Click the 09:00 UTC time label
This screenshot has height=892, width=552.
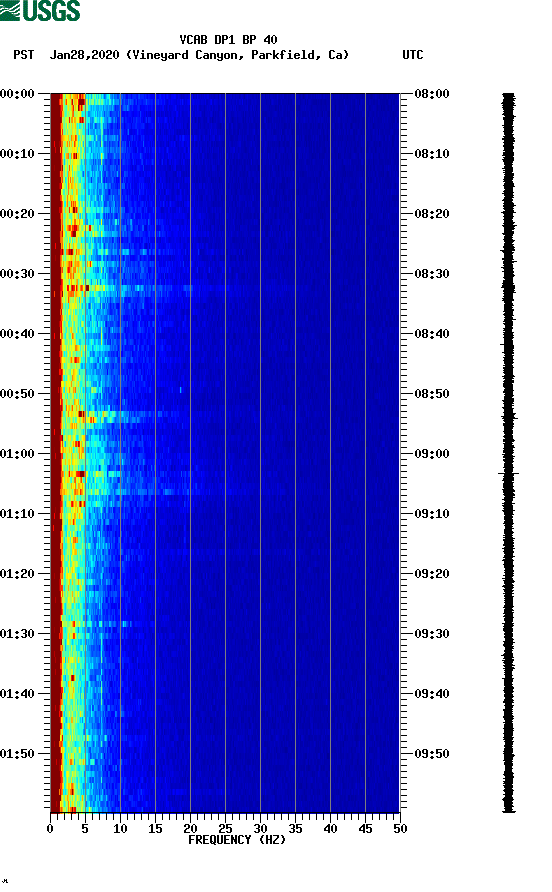pyautogui.click(x=432, y=453)
